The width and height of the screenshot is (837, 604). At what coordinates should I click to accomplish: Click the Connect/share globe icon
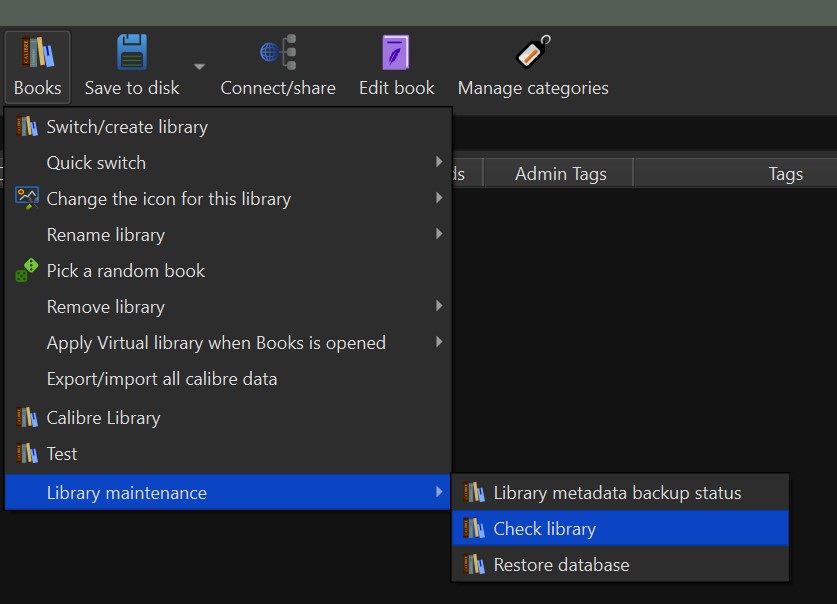(277, 53)
